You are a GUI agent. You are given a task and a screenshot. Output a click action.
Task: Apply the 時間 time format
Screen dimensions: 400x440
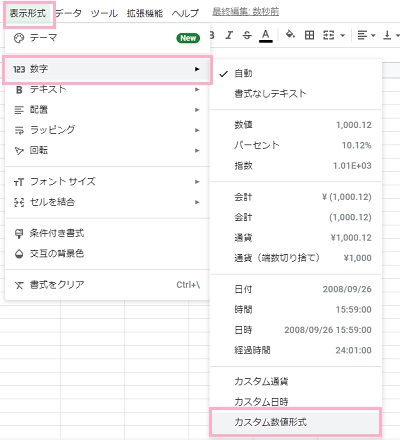click(296, 310)
